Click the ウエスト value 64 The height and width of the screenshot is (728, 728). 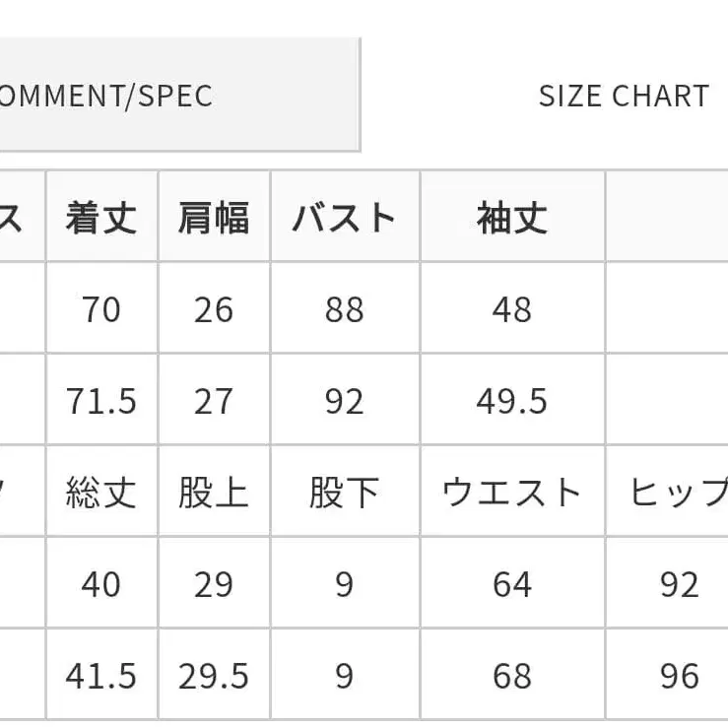[511, 585]
